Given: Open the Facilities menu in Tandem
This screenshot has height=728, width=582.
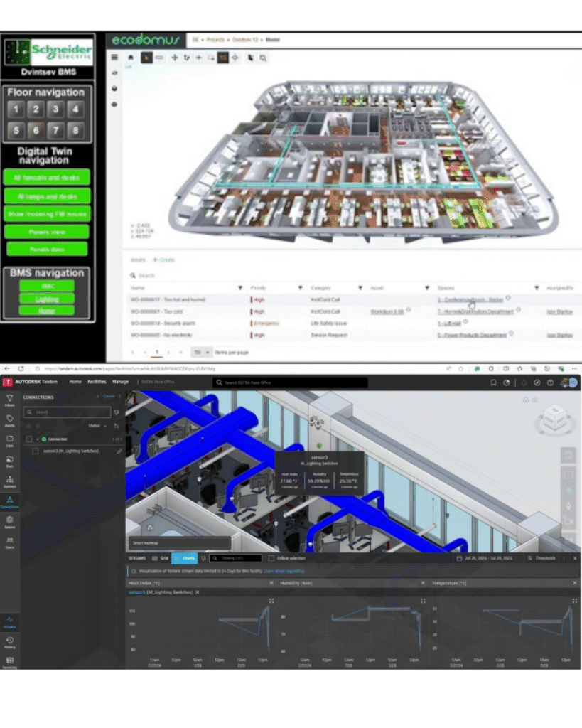Looking at the screenshot, I should tap(97, 382).
